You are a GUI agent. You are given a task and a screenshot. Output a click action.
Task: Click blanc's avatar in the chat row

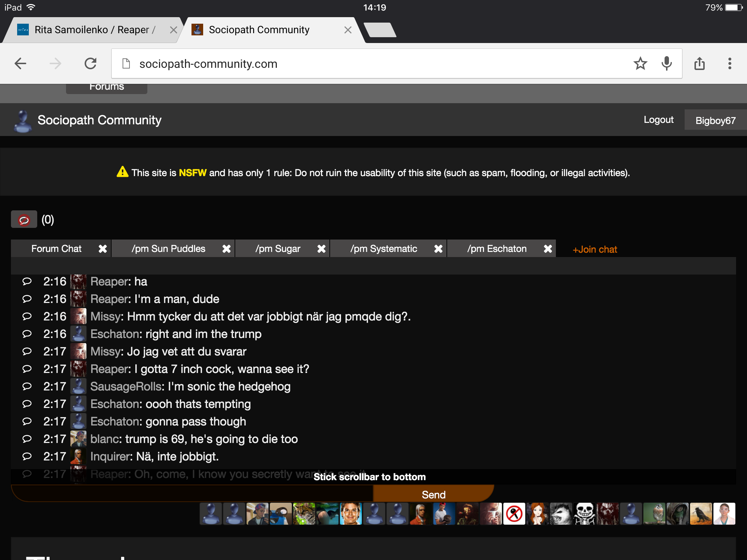tap(78, 439)
